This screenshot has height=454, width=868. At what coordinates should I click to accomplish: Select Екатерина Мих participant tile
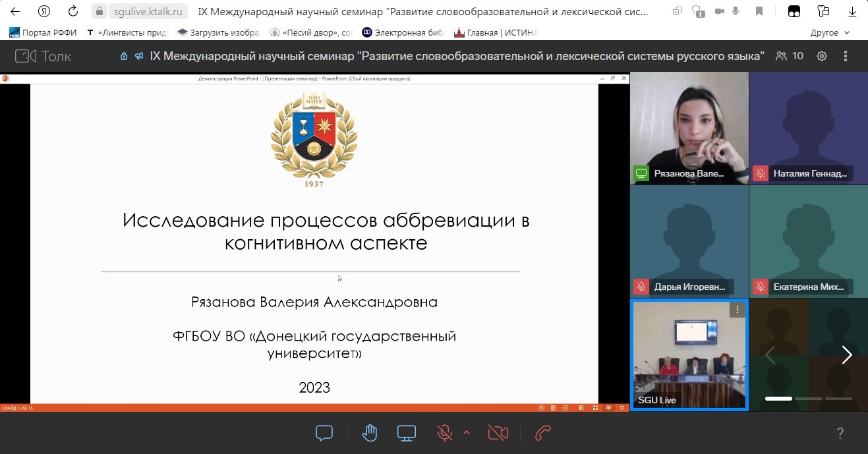click(809, 241)
